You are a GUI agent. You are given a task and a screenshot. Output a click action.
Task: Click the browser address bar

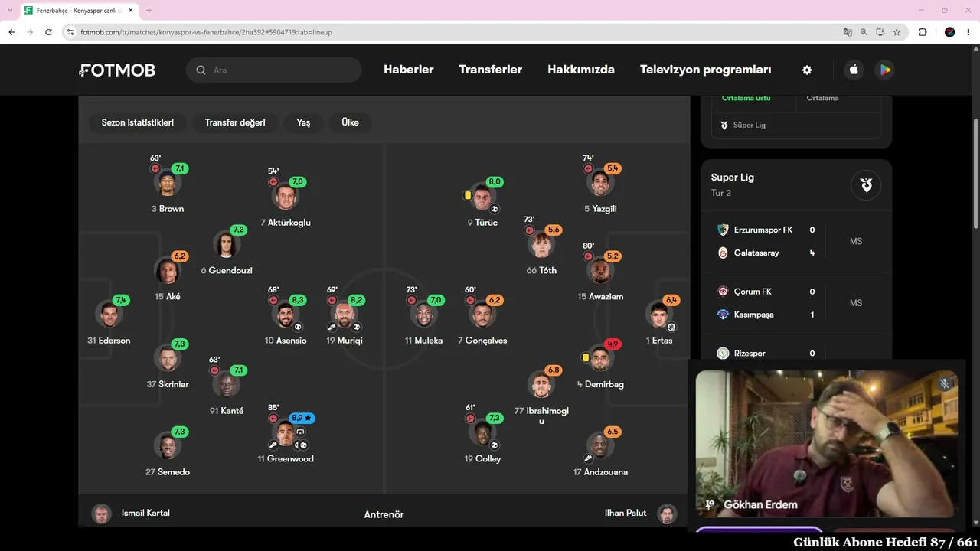click(452, 32)
